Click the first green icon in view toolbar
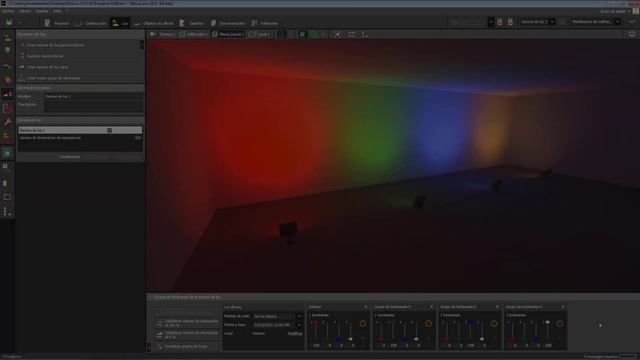Screen dimensions: 640x360 [302, 35]
